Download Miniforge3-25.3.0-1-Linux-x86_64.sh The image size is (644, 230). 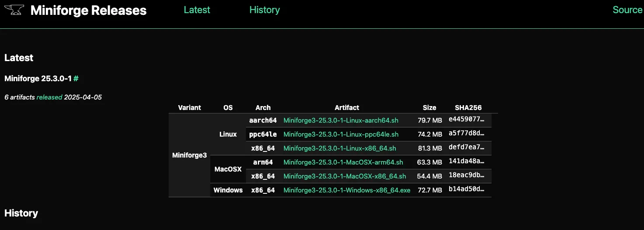click(339, 148)
